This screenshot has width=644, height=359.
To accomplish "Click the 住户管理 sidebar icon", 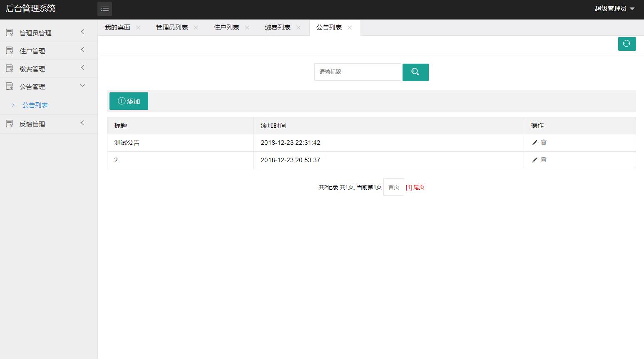I will pos(9,50).
